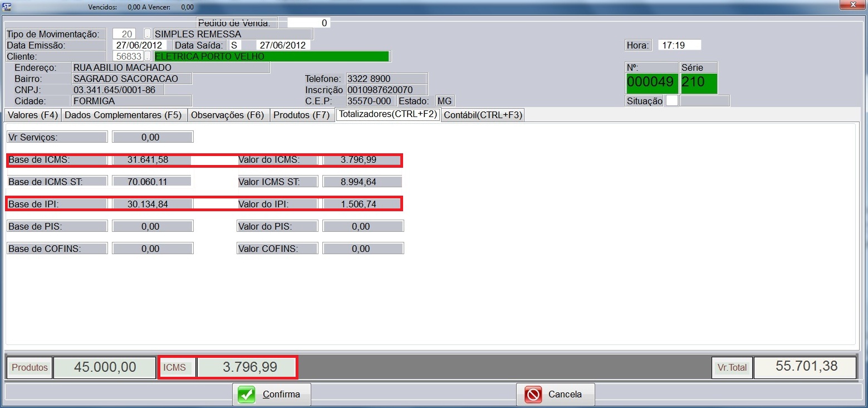The image size is (868, 408).
Task: Focus the Hora time field
Action: tap(679, 45)
